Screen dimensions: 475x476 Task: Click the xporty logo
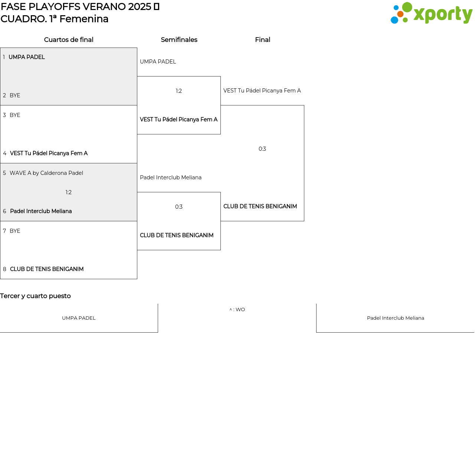(431, 13)
